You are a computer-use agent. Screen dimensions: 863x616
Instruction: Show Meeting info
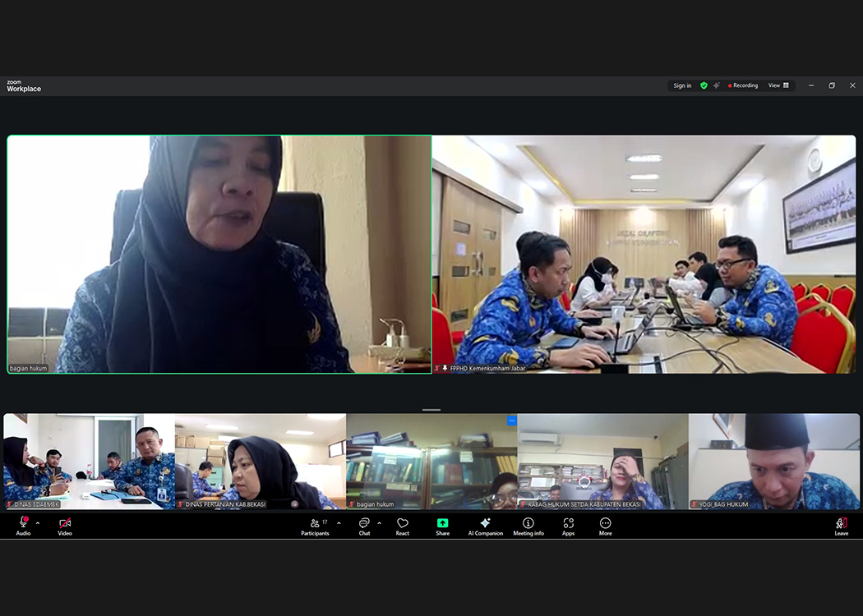(528, 526)
